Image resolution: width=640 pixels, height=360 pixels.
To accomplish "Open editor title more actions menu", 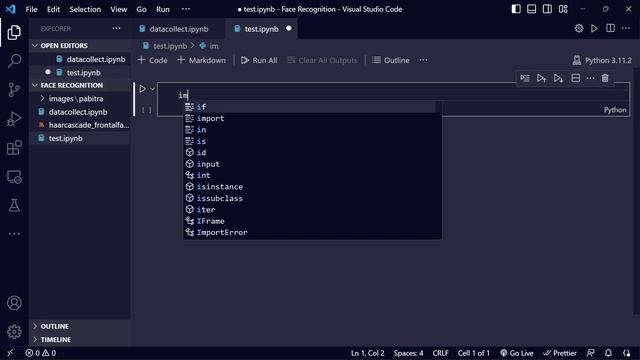I will tap(626, 28).
